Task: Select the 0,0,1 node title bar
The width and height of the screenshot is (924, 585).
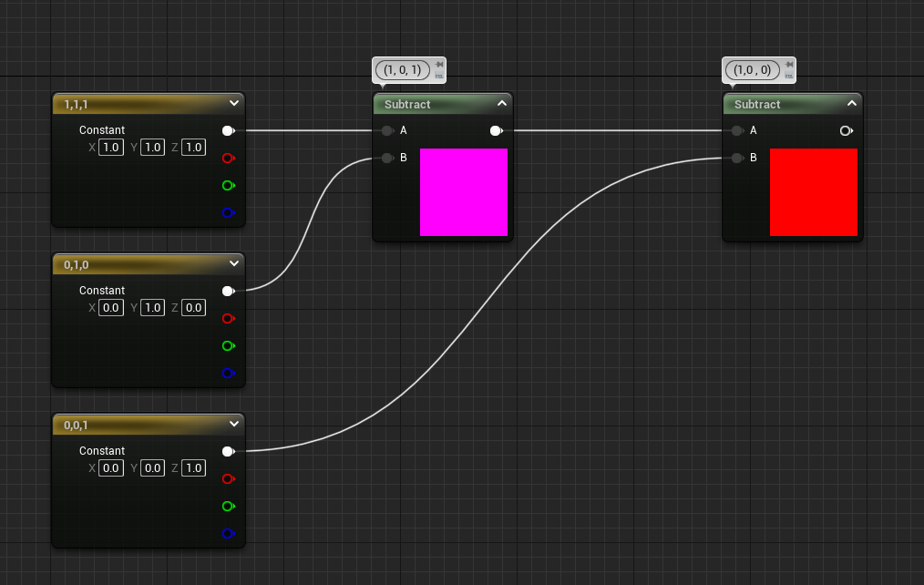Action: [x=137, y=425]
